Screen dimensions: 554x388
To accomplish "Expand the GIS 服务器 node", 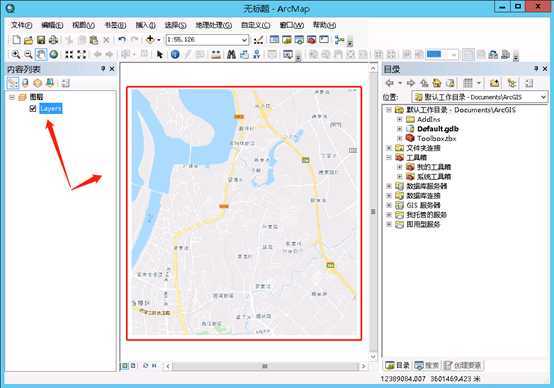I will pyautogui.click(x=389, y=205).
